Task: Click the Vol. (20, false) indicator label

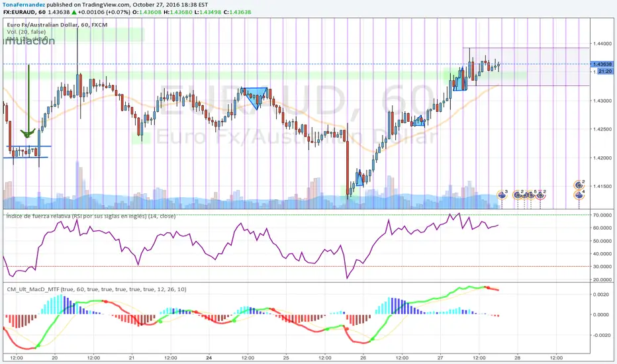Action: click(x=26, y=32)
